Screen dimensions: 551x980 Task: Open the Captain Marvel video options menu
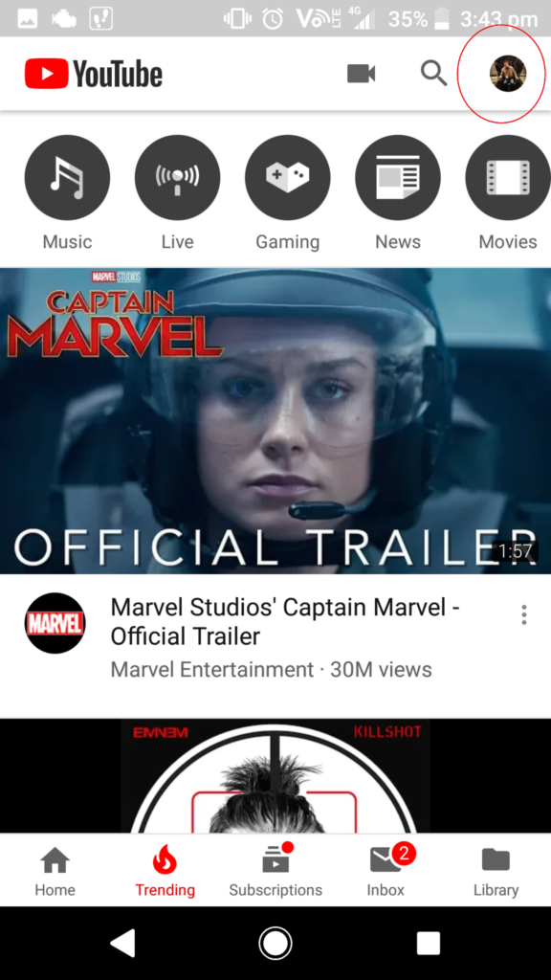pyautogui.click(x=523, y=615)
